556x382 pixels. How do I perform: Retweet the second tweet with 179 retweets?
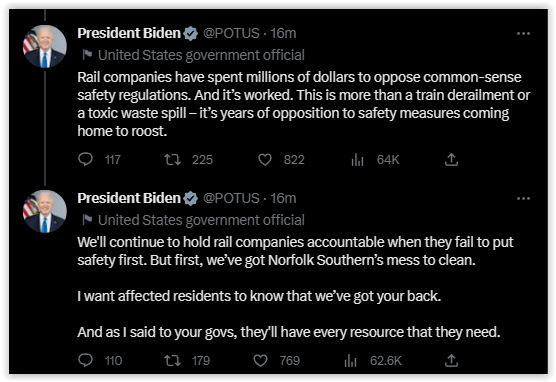[172, 361]
